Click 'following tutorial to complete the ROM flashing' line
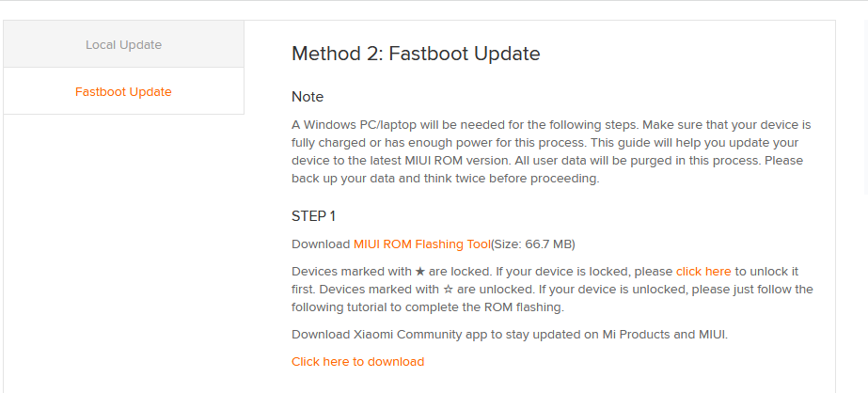The image size is (868, 393). point(428,307)
